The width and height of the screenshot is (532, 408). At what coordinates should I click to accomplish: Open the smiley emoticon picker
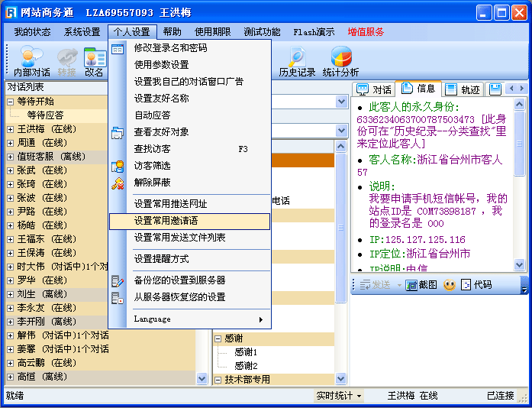point(450,285)
